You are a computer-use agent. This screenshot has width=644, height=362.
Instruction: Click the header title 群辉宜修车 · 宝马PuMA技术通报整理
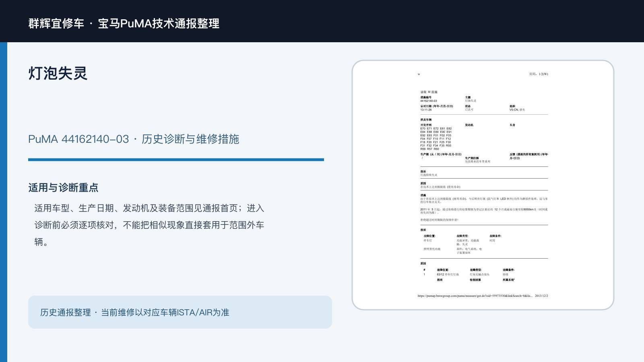point(124,23)
